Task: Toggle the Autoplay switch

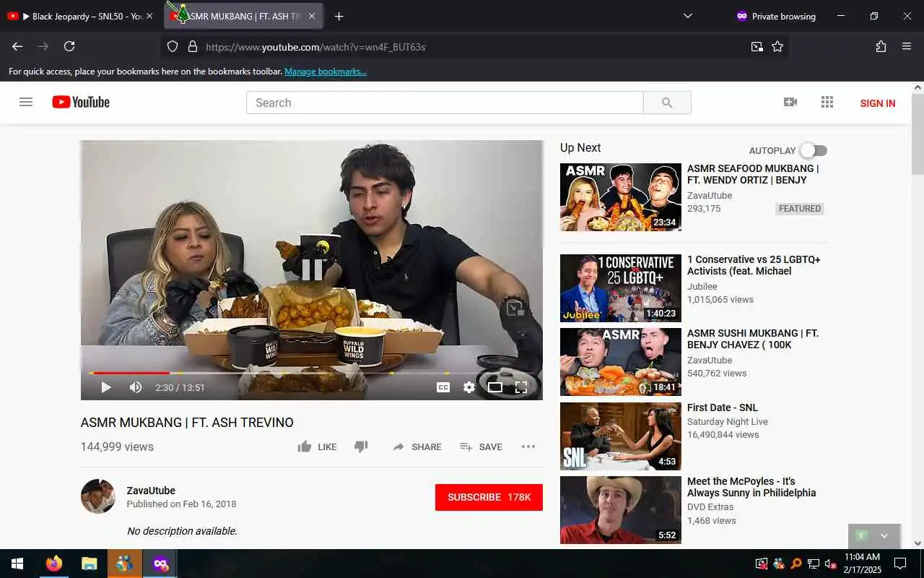Action: (813, 150)
